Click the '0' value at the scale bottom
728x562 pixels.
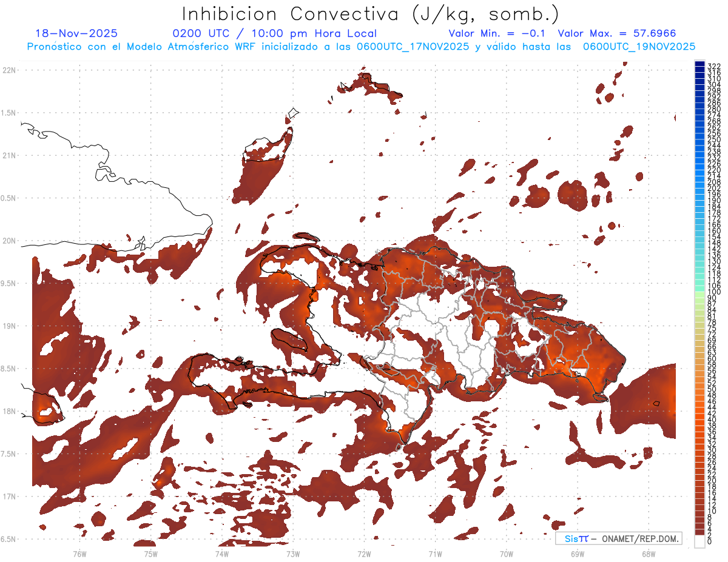tap(710, 541)
